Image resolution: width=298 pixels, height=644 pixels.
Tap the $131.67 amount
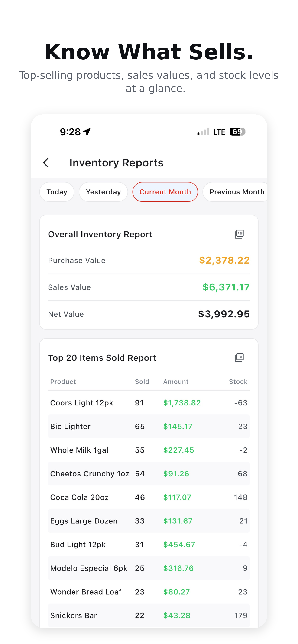tap(178, 521)
